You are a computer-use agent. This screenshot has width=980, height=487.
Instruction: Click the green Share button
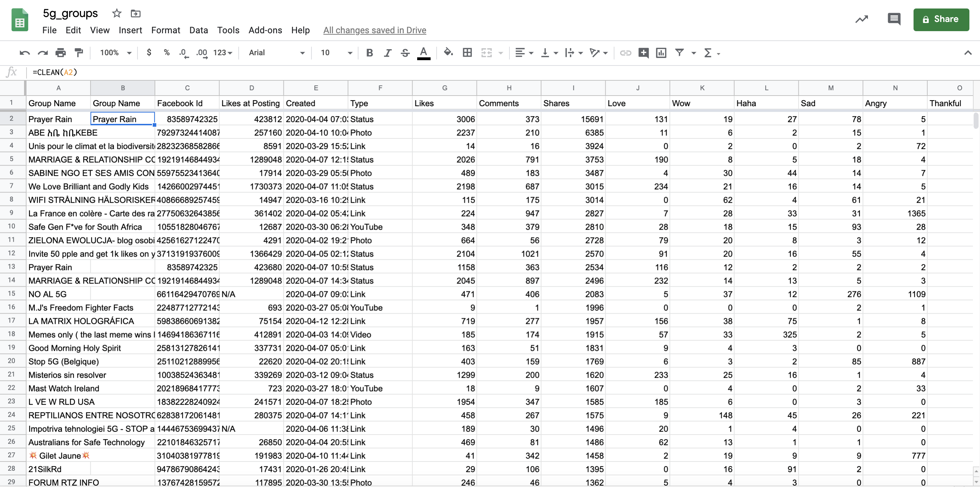[941, 19]
